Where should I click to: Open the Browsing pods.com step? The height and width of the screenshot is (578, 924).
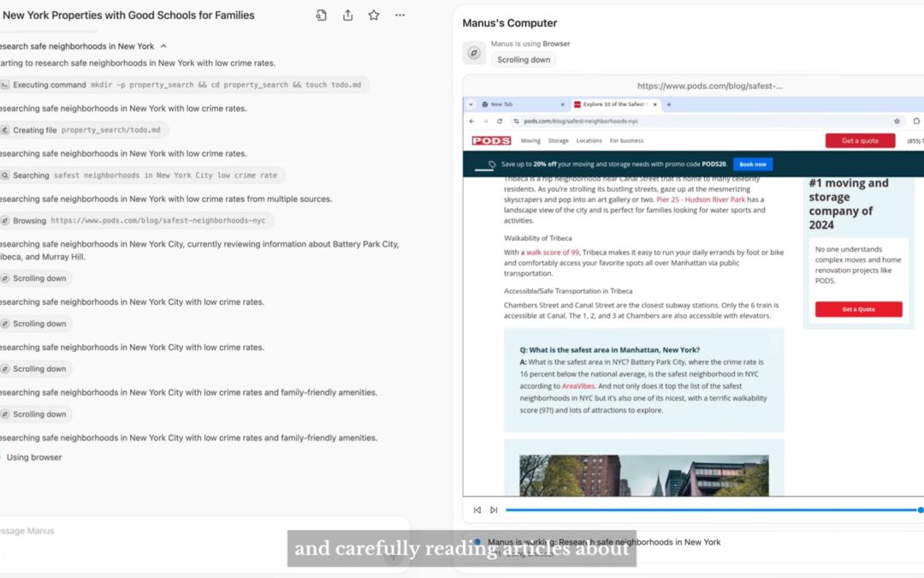pyautogui.click(x=136, y=221)
